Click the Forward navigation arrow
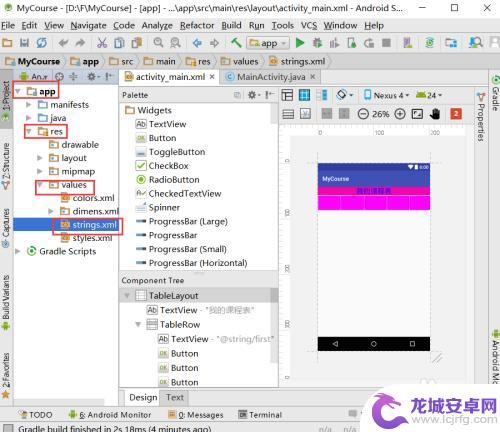 [214, 43]
